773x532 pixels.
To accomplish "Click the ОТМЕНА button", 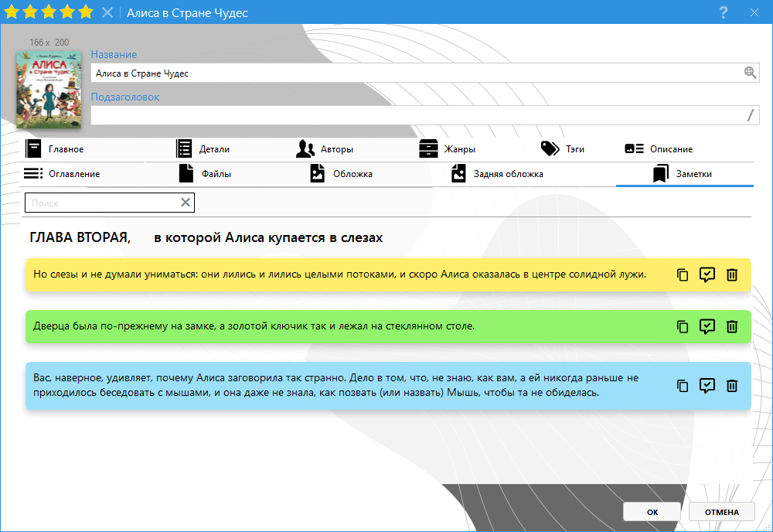I will click(x=721, y=512).
